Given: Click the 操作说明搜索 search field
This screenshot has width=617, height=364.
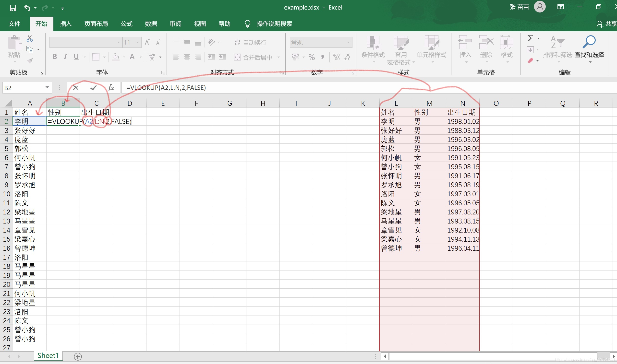Looking at the screenshot, I should (x=274, y=24).
